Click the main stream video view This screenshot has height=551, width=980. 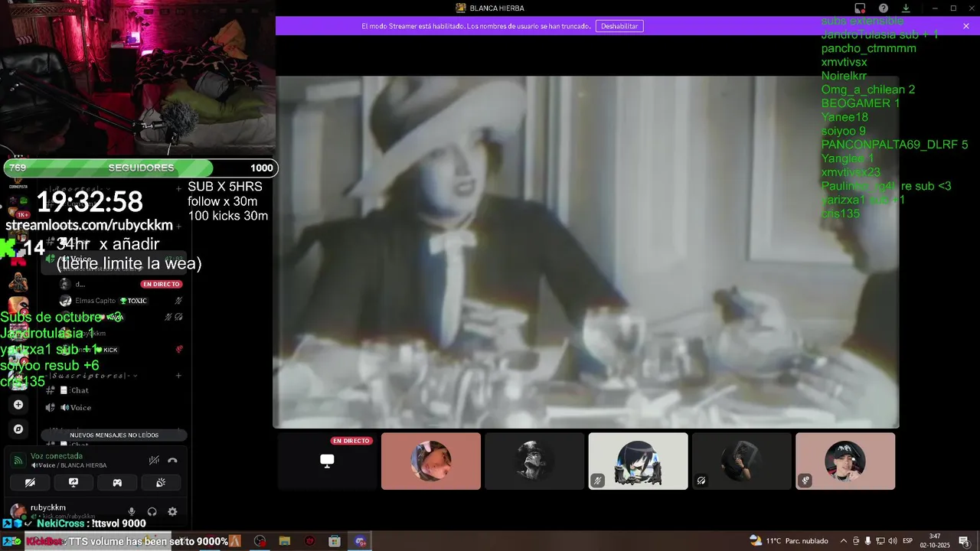pos(586,252)
